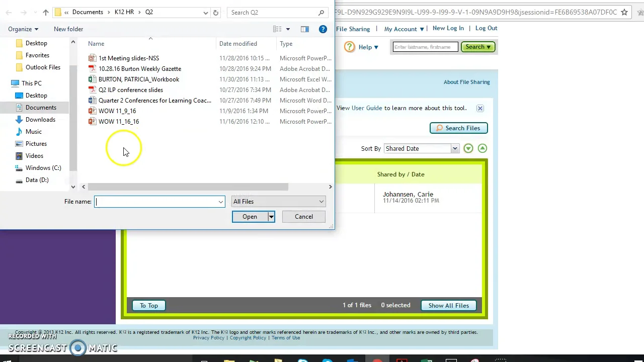Viewport: 644px width, 362px height.
Task: Click Search Files button
Action: (458, 128)
